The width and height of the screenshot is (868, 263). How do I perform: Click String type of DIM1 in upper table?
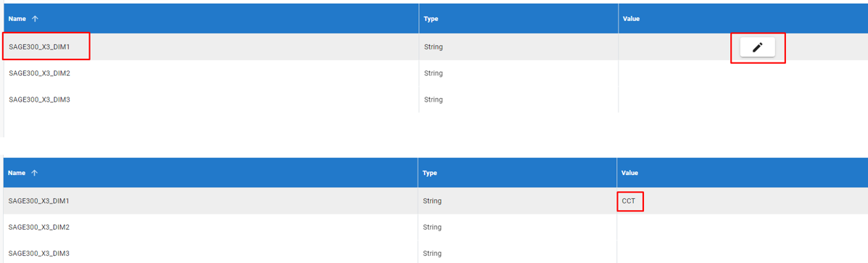point(434,47)
